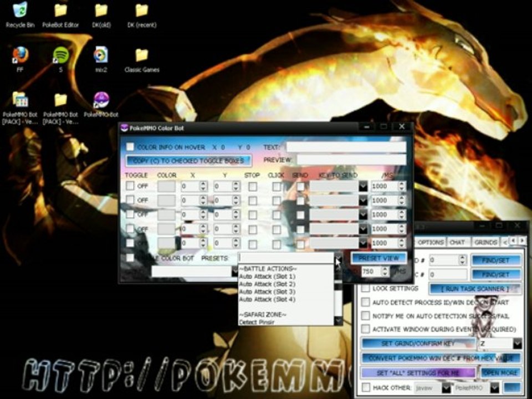Collapse the Presets dropdown arrow
The width and height of the screenshot is (532, 399).
point(338,259)
